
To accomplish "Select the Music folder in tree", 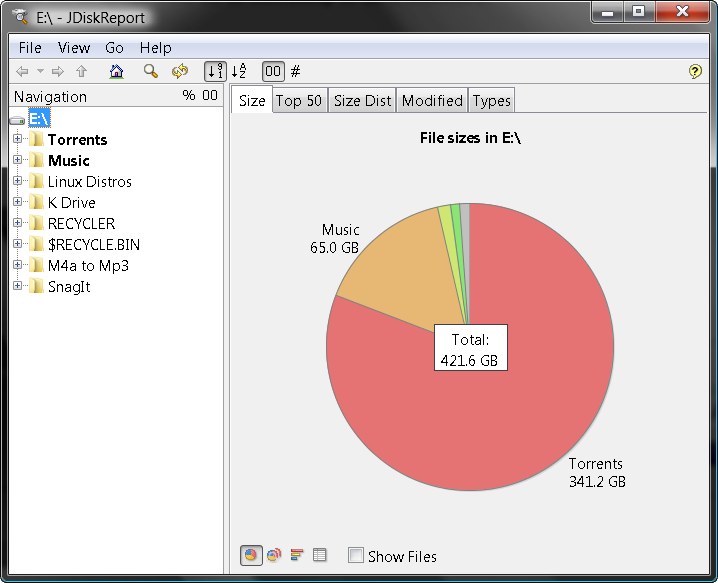I will click(69, 161).
